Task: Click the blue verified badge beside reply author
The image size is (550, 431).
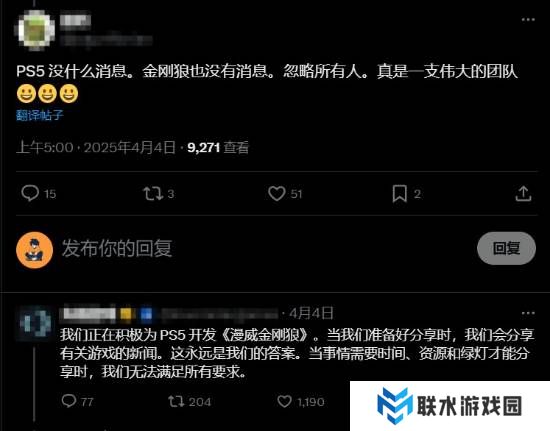Action: pyautogui.click(x=146, y=314)
